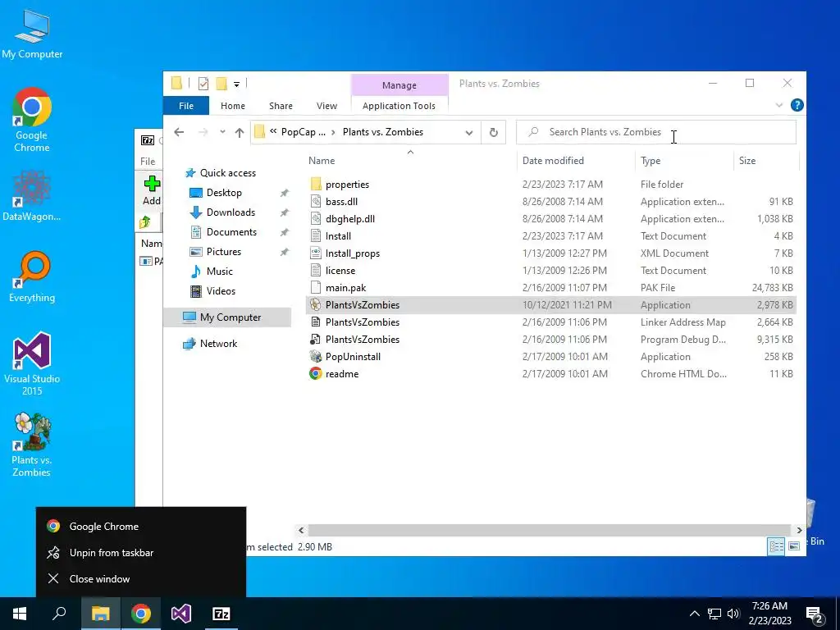
Task: Select Network in navigation pane
Action: [x=218, y=344]
